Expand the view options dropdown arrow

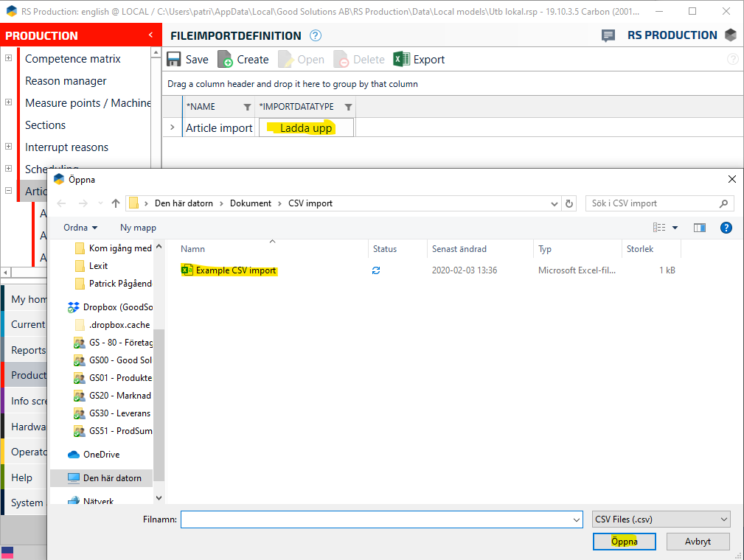point(675,228)
